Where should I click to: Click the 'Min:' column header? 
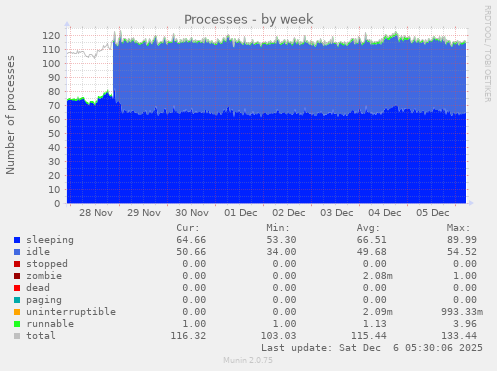[x=278, y=228]
